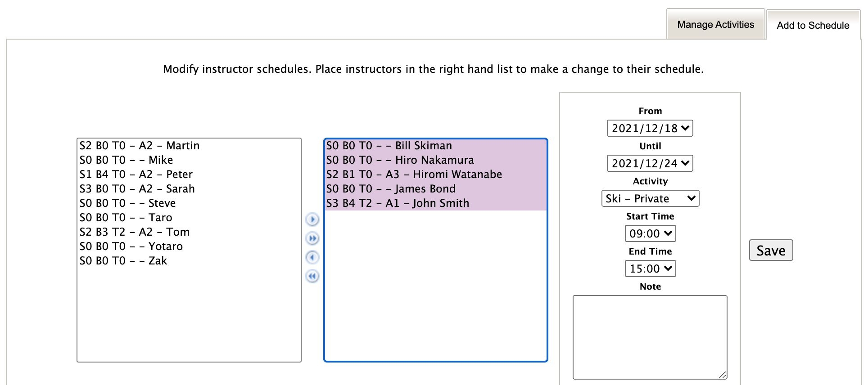The height and width of the screenshot is (385, 868).
Task: Click the move all right double-arrow icon
Action: tap(312, 238)
